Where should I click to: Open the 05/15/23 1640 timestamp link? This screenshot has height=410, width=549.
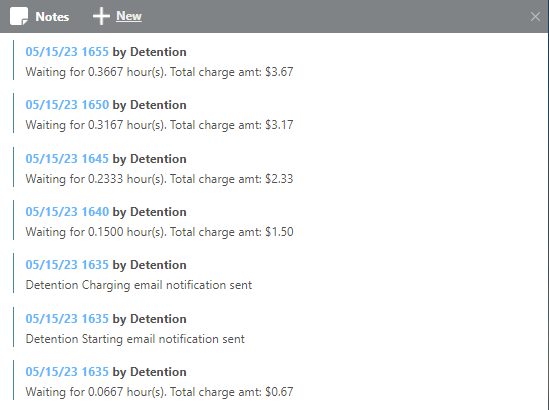pyautogui.click(x=67, y=212)
